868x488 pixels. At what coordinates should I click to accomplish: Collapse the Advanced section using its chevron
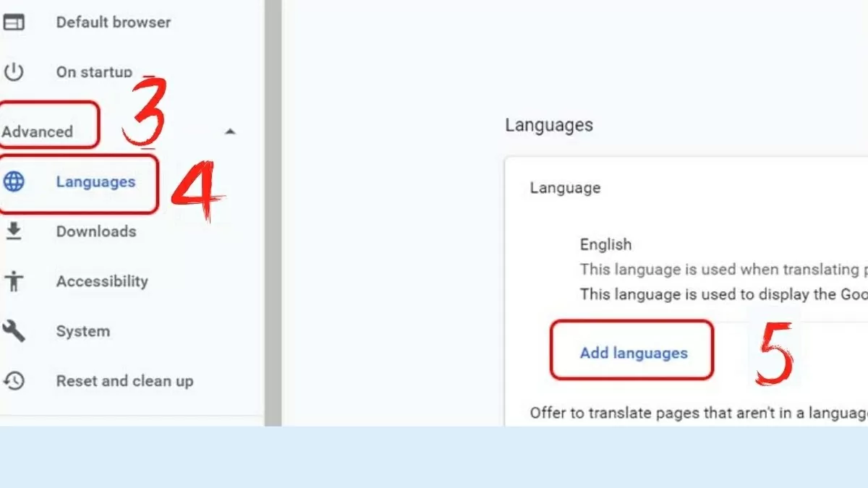coord(230,132)
